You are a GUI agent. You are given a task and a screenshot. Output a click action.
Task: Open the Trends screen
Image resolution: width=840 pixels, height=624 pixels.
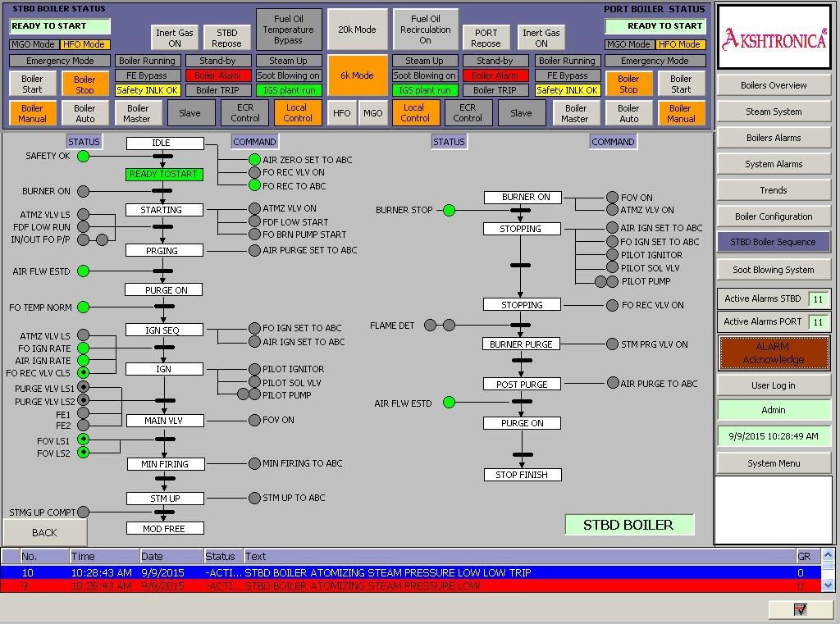(772, 189)
